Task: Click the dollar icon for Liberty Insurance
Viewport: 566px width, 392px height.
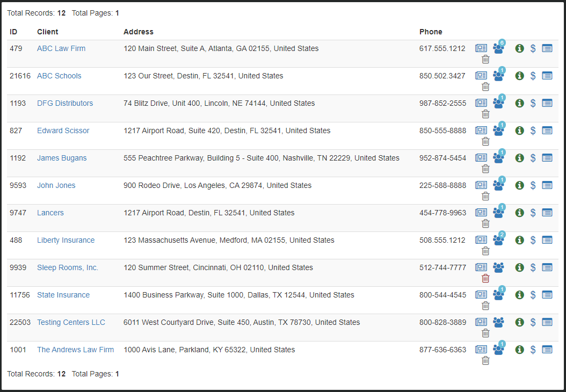Action: click(533, 241)
